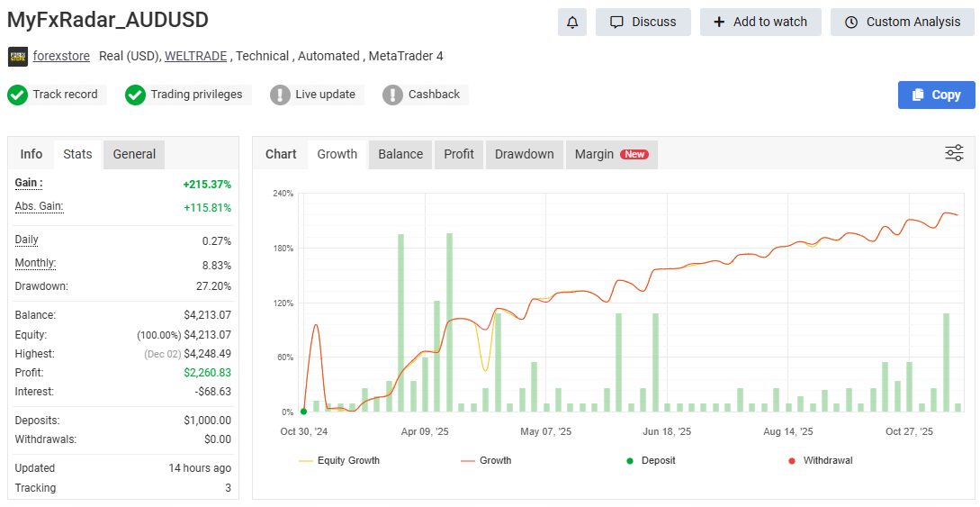Viewport: 980px width, 507px height.
Task: Switch to the Growth chart tab
Action: (x=337, y=154)
